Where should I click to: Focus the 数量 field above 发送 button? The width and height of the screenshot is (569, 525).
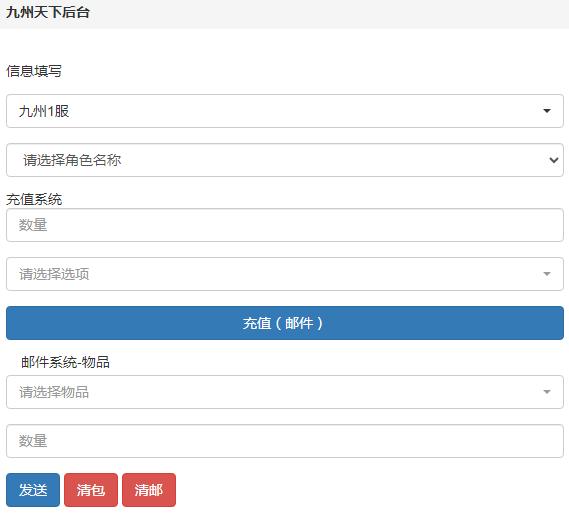pyautogui.click(x=285, y=441)
